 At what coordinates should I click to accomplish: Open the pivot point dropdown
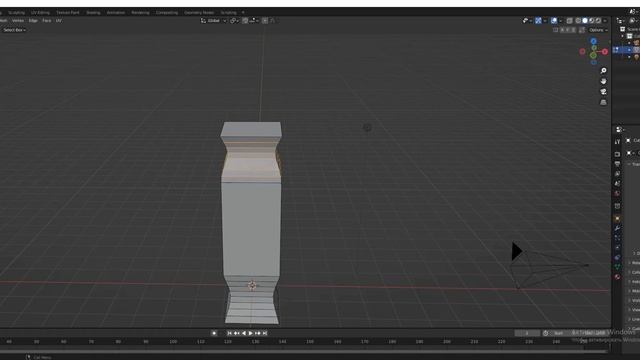click(x=234, y=20)
